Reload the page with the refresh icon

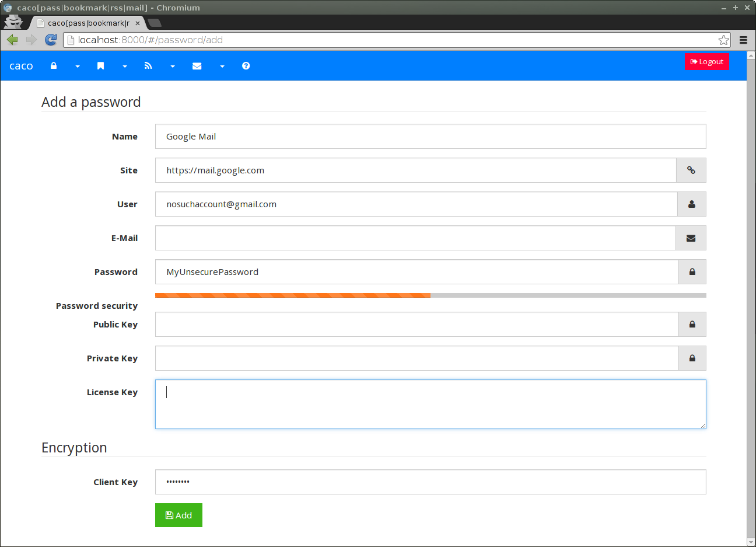(51, 40)
